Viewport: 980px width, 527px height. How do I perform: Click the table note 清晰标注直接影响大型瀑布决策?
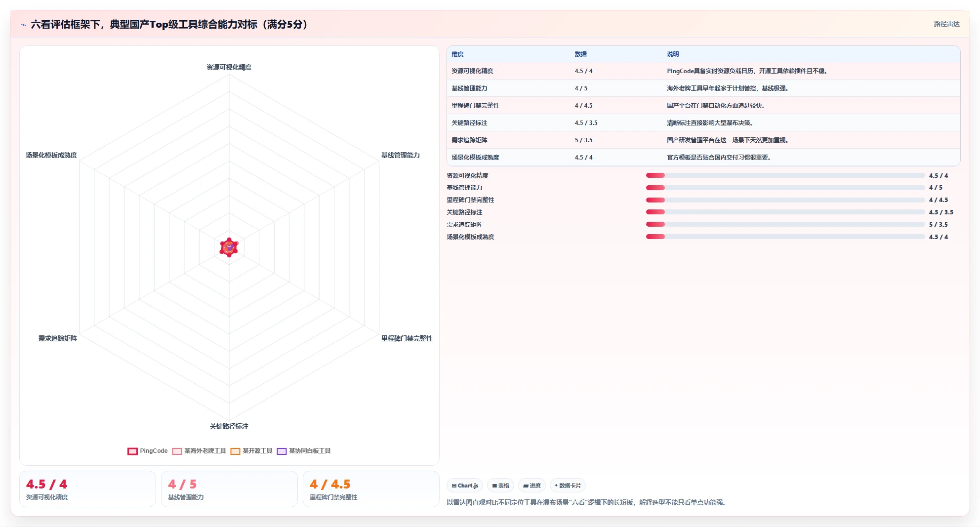pos(710,123)
